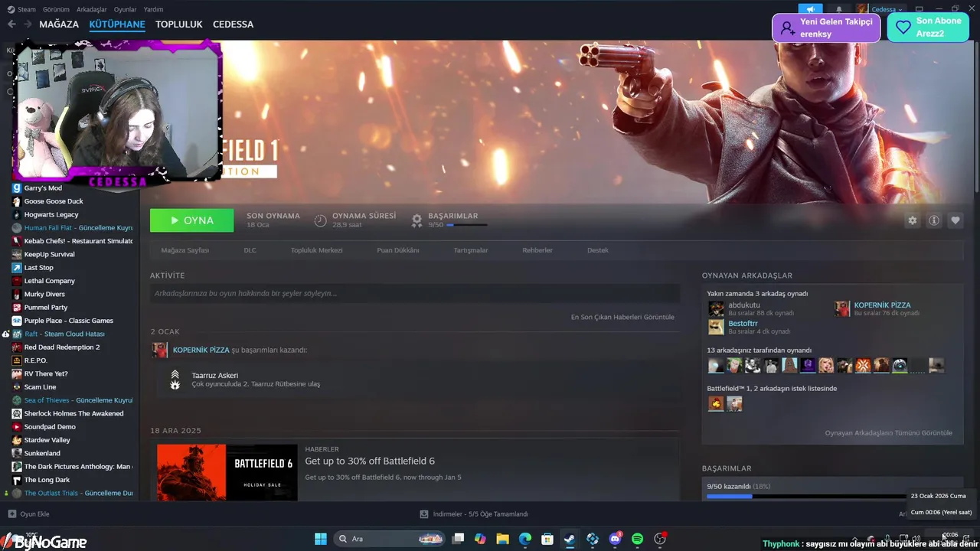Screen dimensions: 980x551
Task: Open the game info icon
Action: pos(934,220)
